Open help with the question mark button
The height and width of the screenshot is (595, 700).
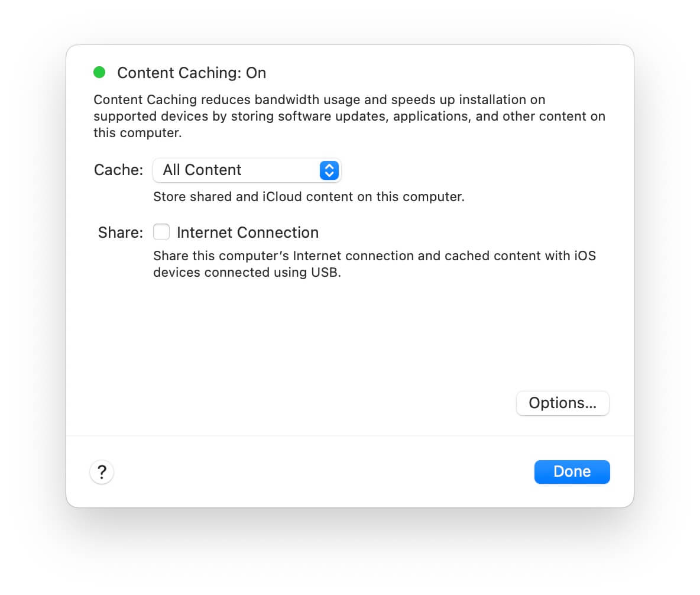102,472
